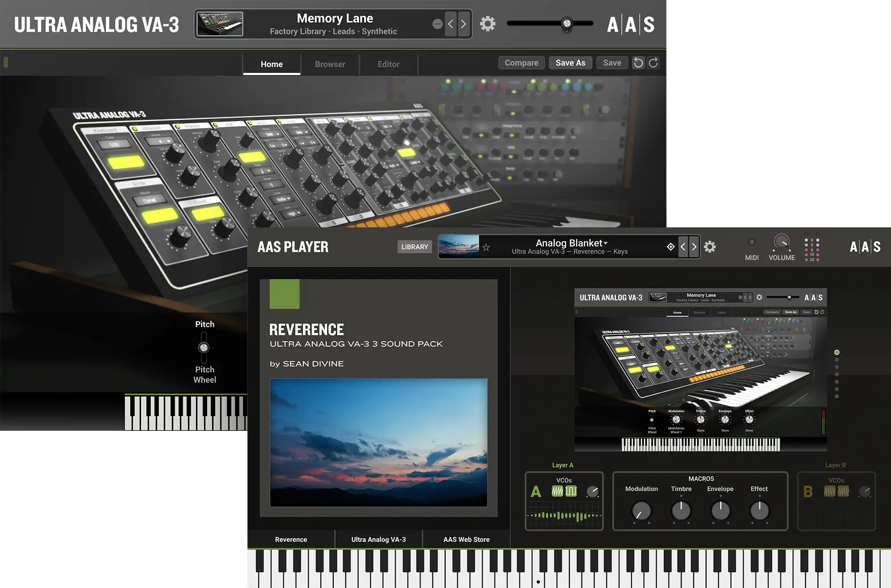Screen dimensions: 891x588
Task: Click the Ultra Analog thumbnail preview in AAS Player
Action: point(700,370)
